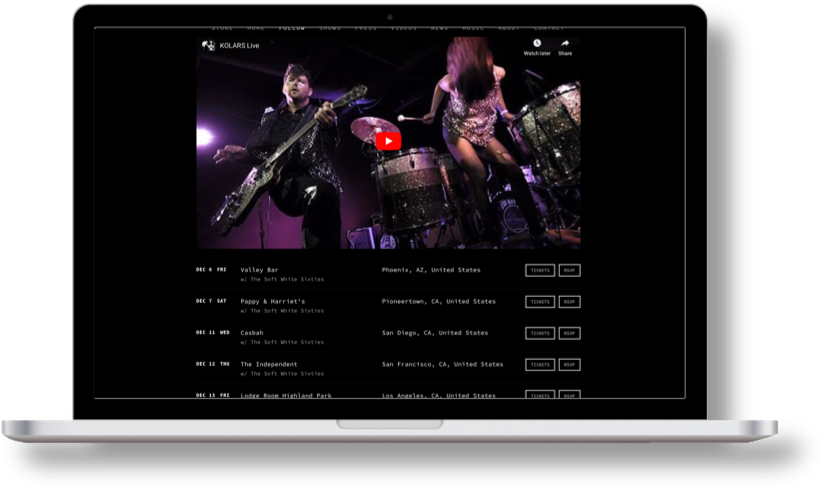823x490 pixels.
Task: Click the date DEC 12 THU
Action: pyautogui.click(x=213, y=364)
